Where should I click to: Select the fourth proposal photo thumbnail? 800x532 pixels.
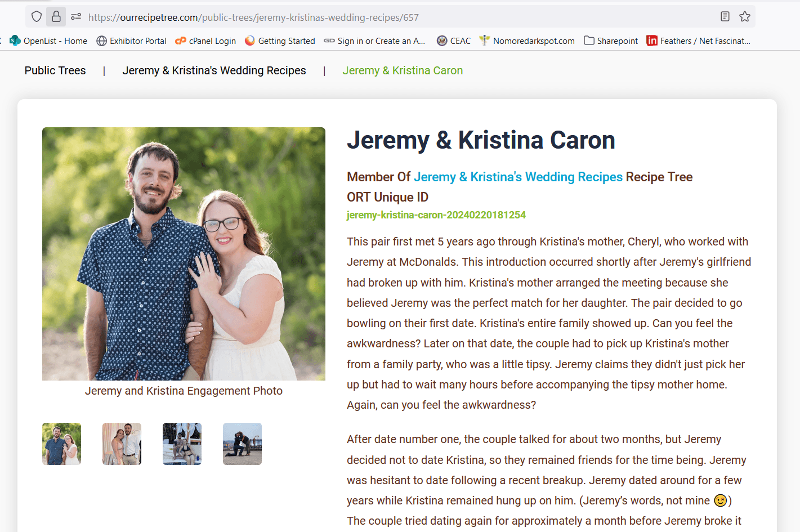pos(243,444)
